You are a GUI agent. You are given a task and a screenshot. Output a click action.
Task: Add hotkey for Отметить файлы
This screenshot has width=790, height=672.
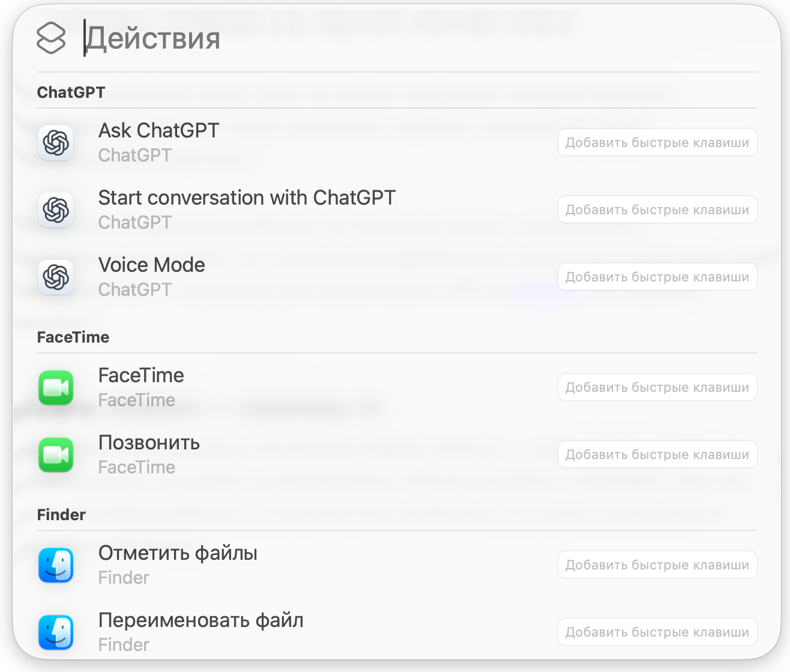(x=657, y=565)
